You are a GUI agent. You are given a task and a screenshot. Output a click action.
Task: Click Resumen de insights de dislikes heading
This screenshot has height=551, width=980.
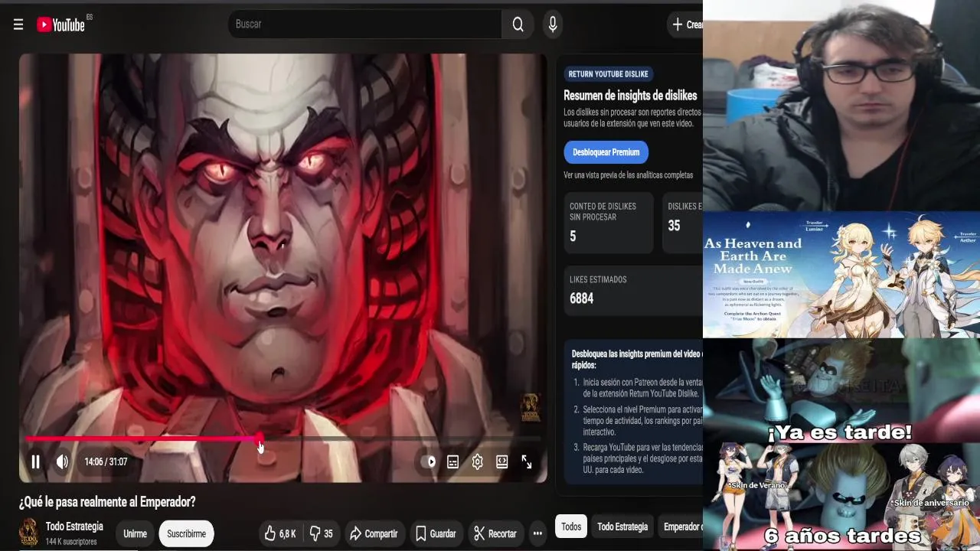pos(630,96)
